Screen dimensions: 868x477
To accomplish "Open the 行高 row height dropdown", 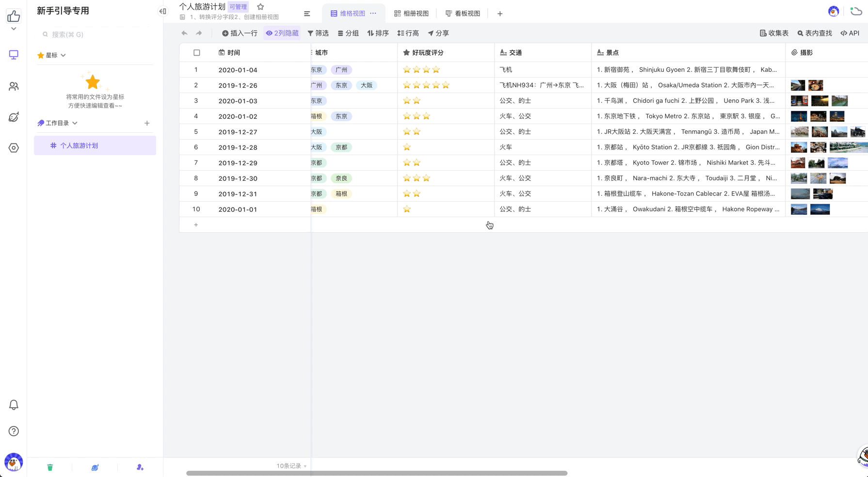I will 408,33.
